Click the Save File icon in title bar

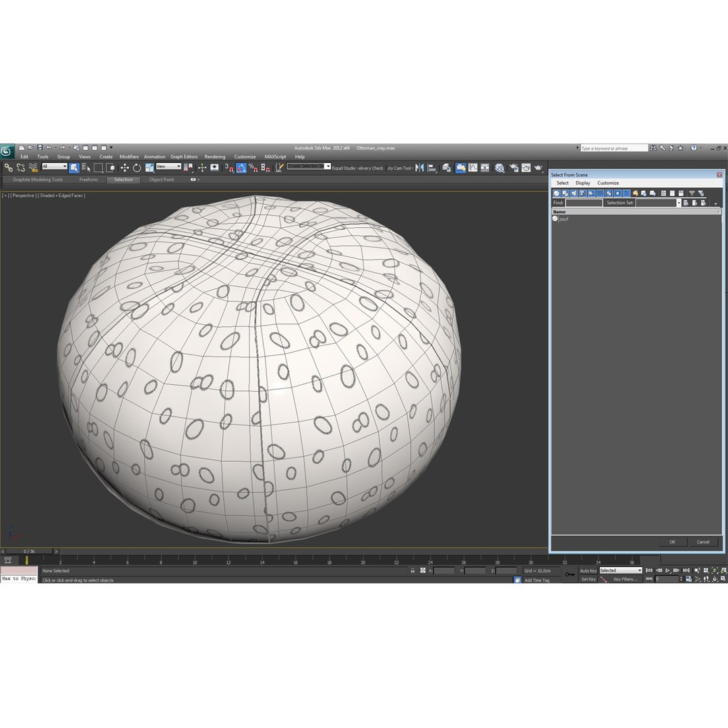pyautogui.click(x=40, y=148)
